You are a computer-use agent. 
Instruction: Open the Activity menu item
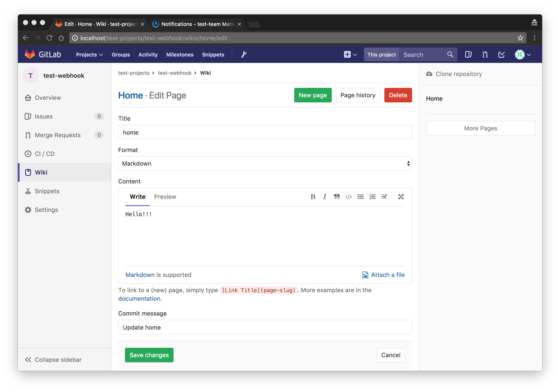148,55
